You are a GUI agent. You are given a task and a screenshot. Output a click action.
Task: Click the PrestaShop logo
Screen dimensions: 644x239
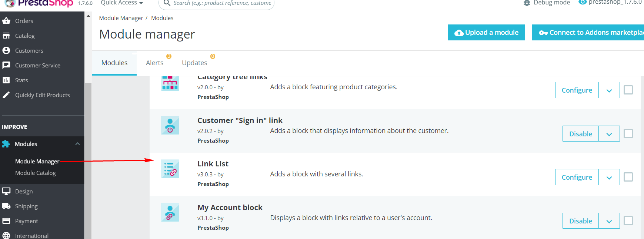point(39,3)
